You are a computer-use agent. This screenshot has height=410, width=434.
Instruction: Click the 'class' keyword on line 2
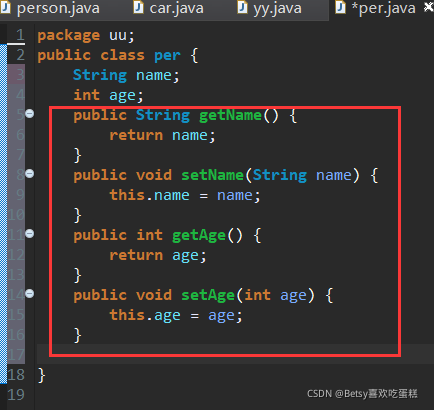[x=122, y=55]
